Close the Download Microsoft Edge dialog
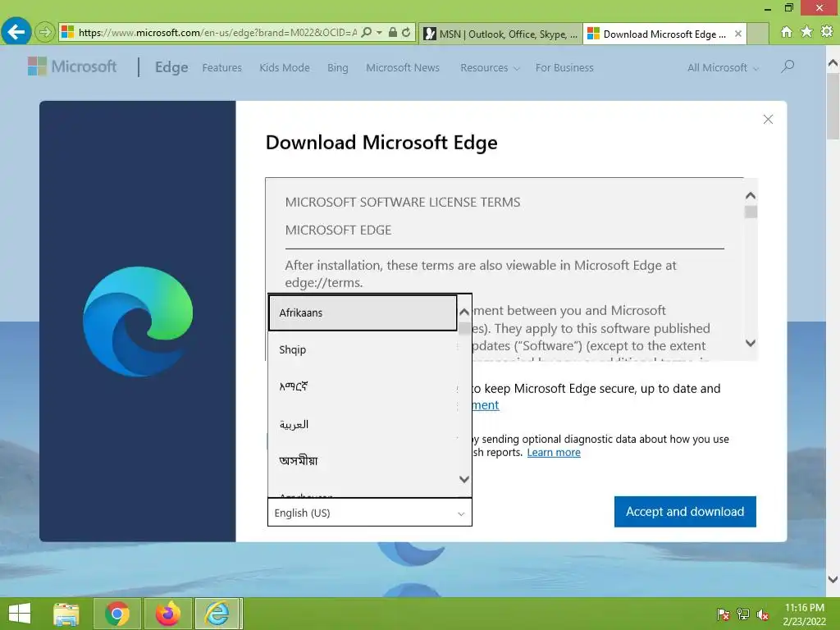840x630 pixels. [768, 120]
